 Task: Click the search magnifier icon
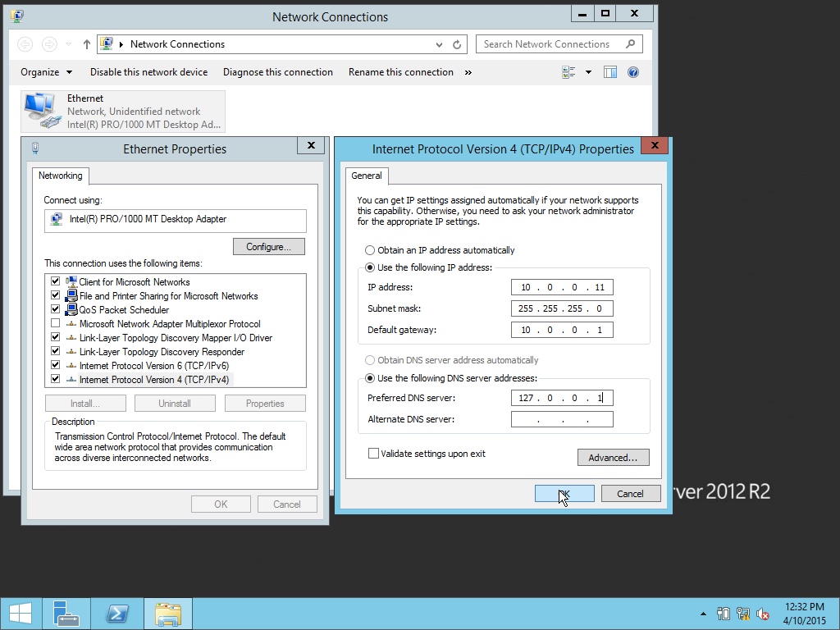tap(631, 44)
